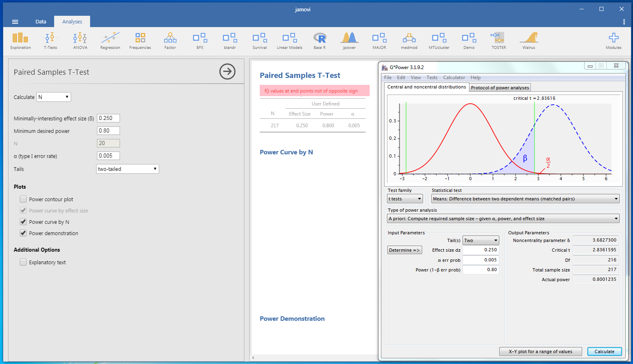Screen dimensions: 633x364
Task: Click the α type I error rate field
Action: click(x=108, y=156)
